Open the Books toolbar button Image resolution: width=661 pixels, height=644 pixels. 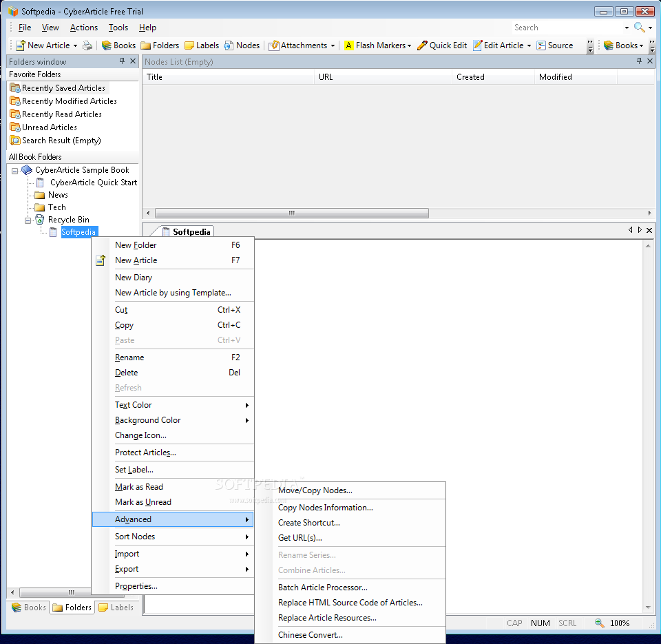(118, 45)
